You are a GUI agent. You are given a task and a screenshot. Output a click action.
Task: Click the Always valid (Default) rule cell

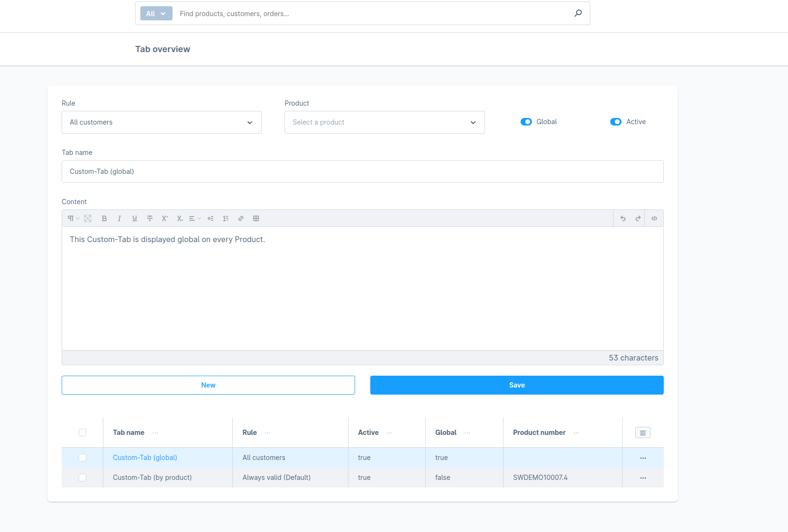pos(276,478)
